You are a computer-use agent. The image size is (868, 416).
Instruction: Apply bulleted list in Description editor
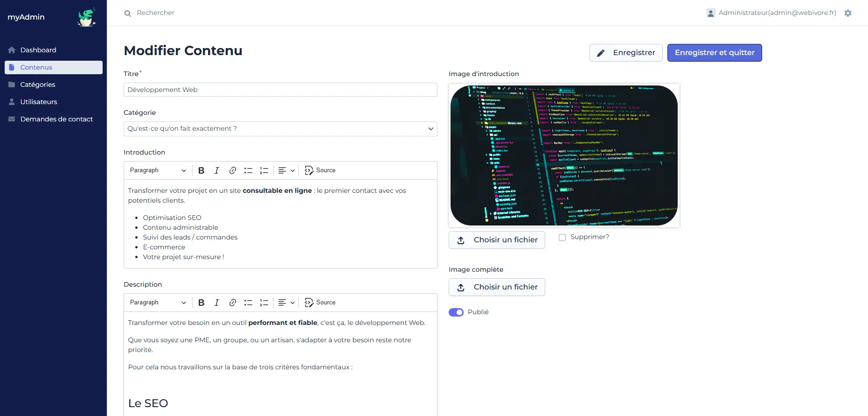[x=248, y=303]
